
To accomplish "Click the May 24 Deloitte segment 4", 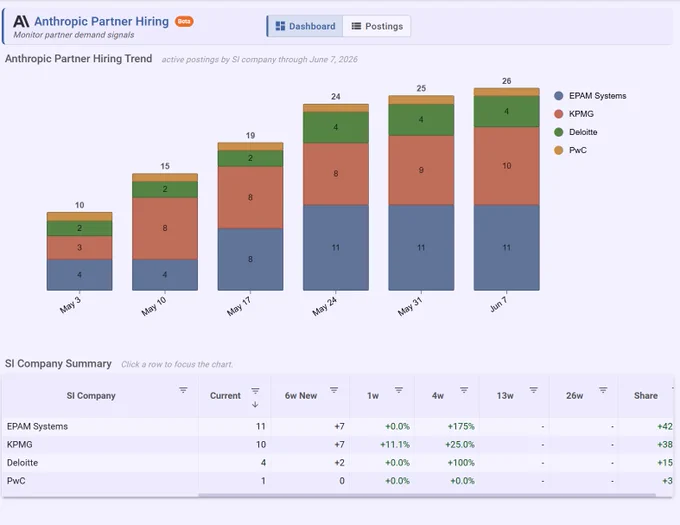I will click(336, 127).
